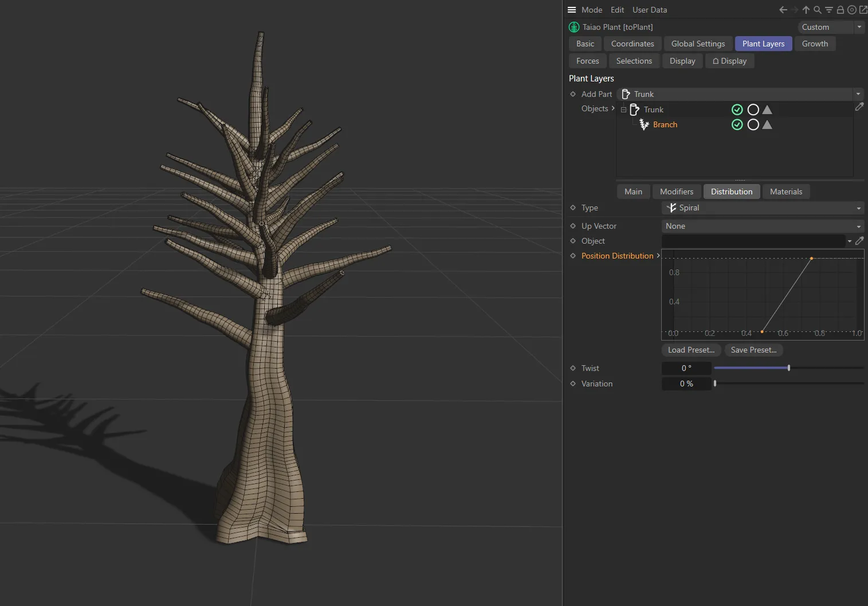Click the hamburger menu icon
The width and height of the screenshot is (868, 606).
(x=572, y=10)
